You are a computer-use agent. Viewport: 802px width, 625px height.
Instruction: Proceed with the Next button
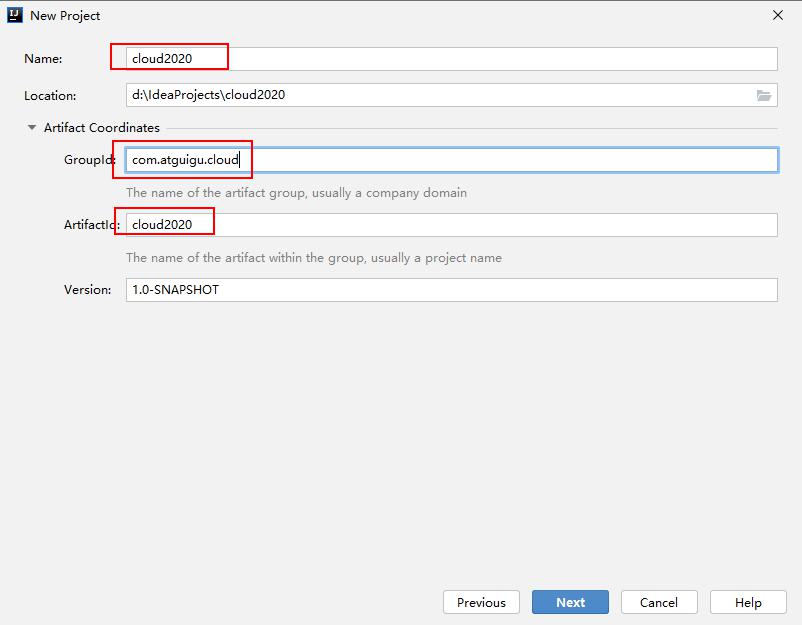click(570, 602)
